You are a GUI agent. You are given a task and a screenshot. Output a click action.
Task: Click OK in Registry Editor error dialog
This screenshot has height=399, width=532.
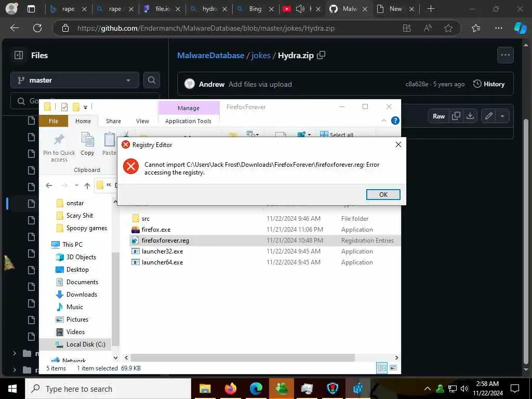(x=383, y=194)
